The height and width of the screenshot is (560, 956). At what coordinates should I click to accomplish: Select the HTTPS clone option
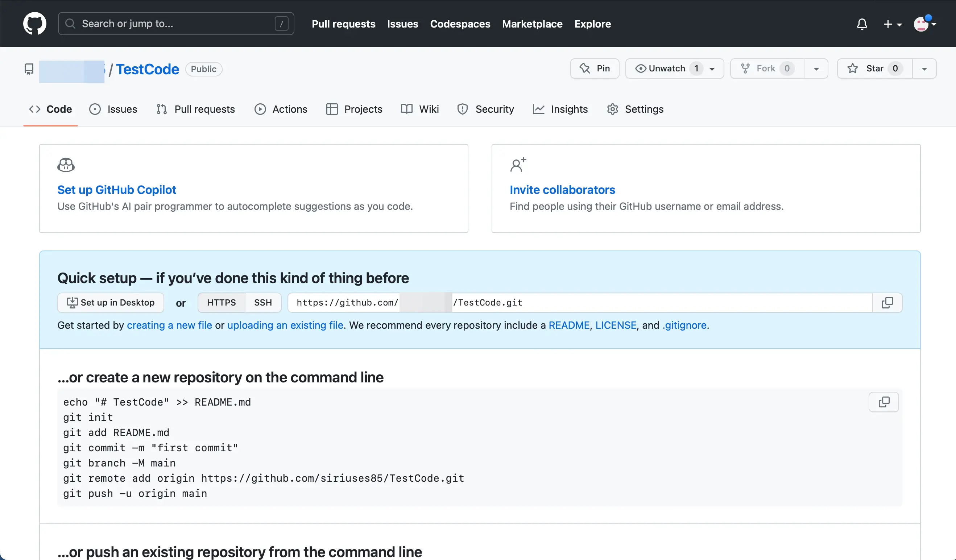(x=221, y=302)
